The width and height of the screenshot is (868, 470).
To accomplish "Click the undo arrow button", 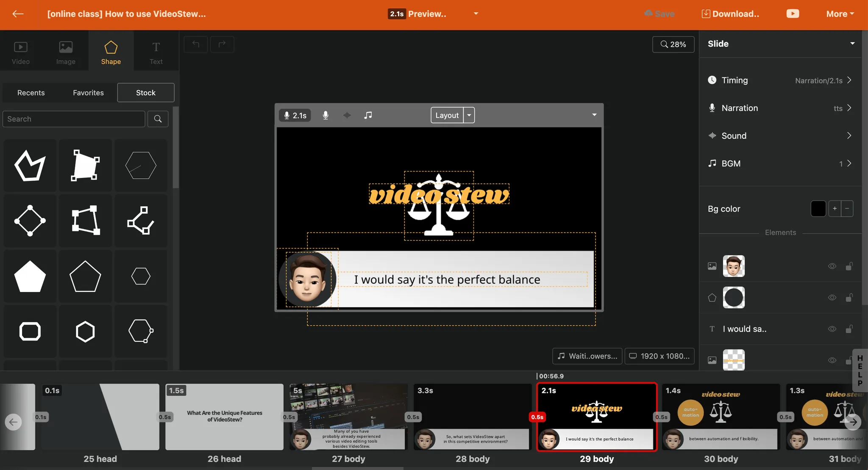I will click(196, 44).
